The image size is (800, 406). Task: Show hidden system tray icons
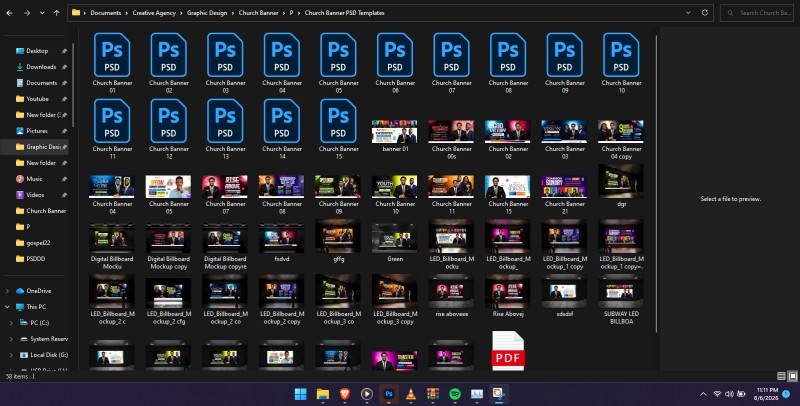703,394
